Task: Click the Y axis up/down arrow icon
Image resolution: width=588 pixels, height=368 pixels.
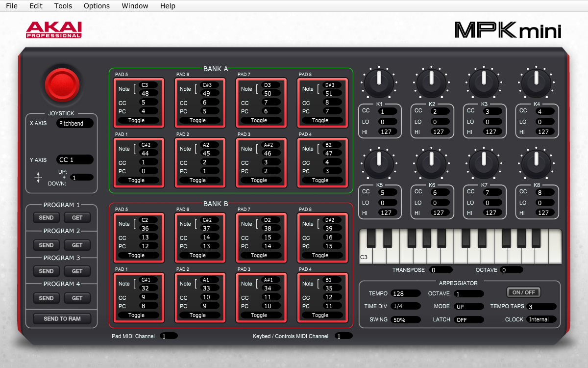Action: pyautogui.click(x=38, y=179)
